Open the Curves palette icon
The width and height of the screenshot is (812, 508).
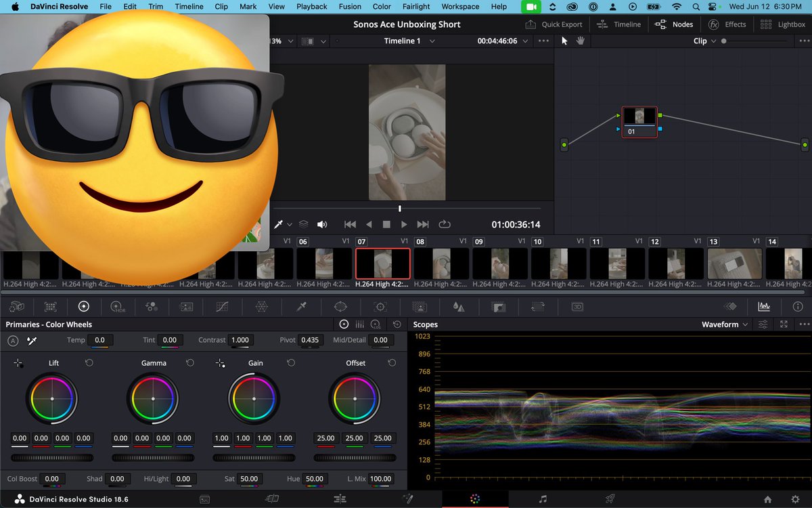(222, 307)
